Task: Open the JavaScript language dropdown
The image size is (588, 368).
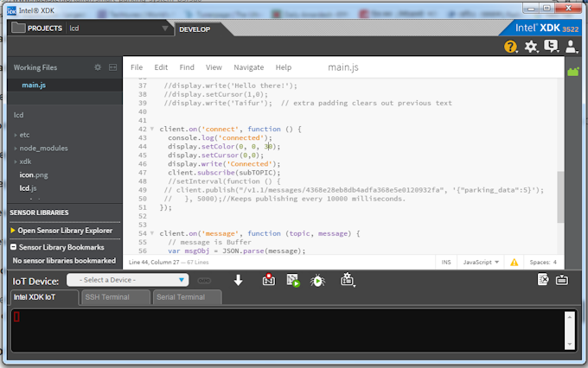Action: (481, 262)
